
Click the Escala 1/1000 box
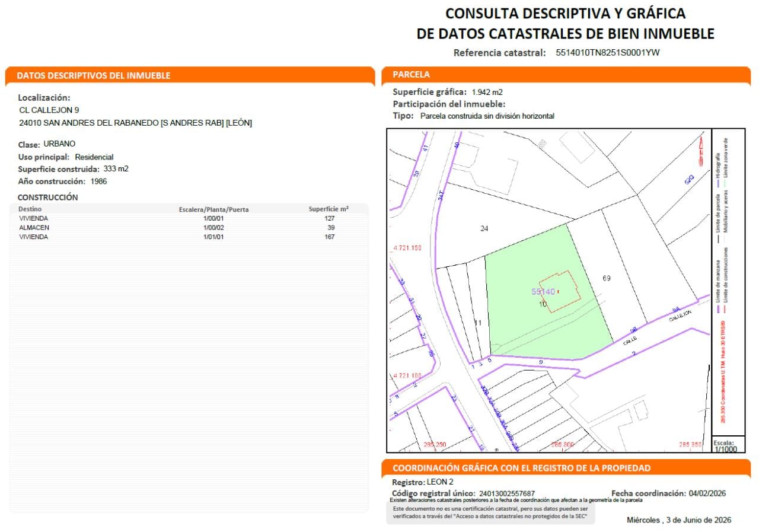727,445
